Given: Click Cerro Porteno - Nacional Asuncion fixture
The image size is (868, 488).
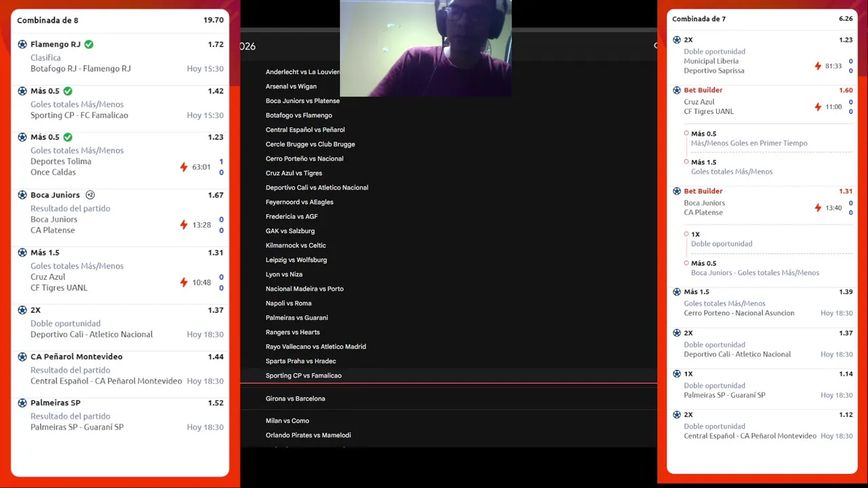Looking at the screenshot, I should coord(739,313).
